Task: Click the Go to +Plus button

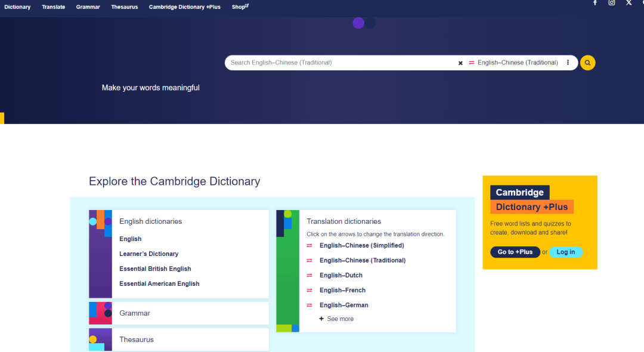Action: (x=515, y=252)
